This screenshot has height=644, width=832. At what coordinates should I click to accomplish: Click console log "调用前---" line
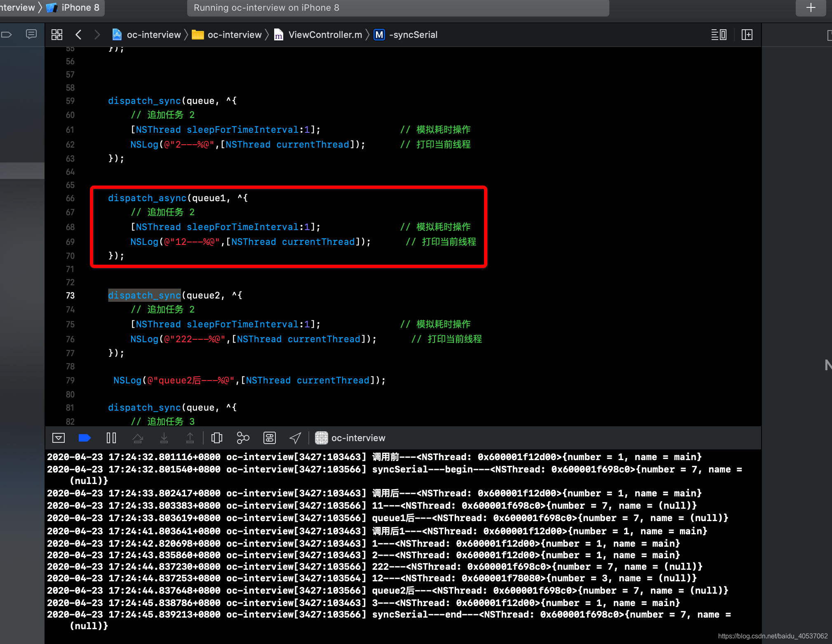pyautogui.click(x=374, y=457)
